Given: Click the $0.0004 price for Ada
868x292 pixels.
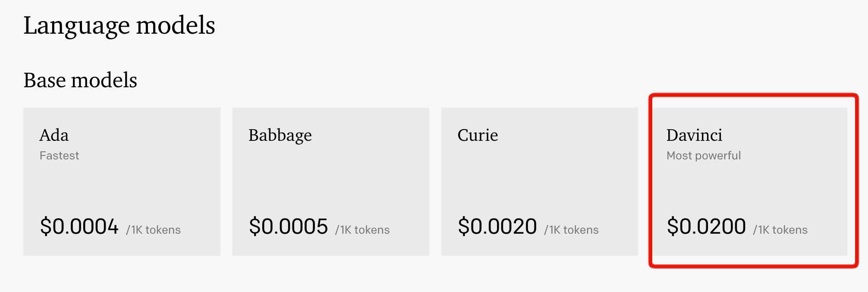Looking at the screenshot, I should tap(79, 226).
